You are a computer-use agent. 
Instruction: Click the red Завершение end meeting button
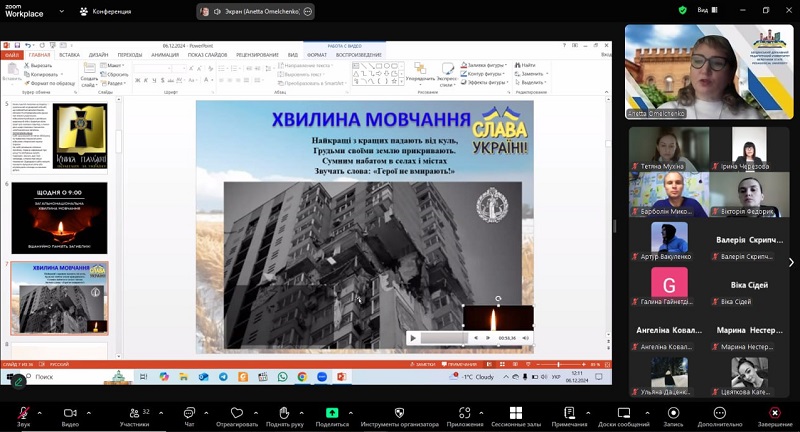click(x=774, y=416)
